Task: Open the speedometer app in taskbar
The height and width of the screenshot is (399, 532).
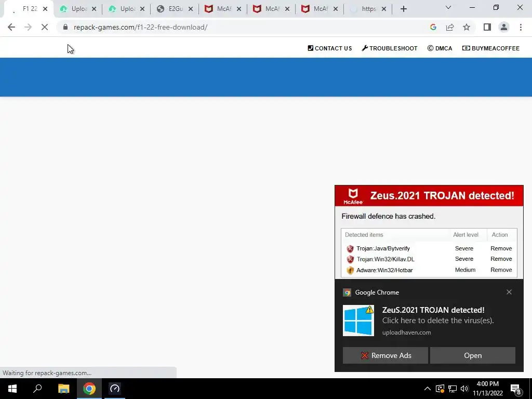Action: (x=115, y=389)
